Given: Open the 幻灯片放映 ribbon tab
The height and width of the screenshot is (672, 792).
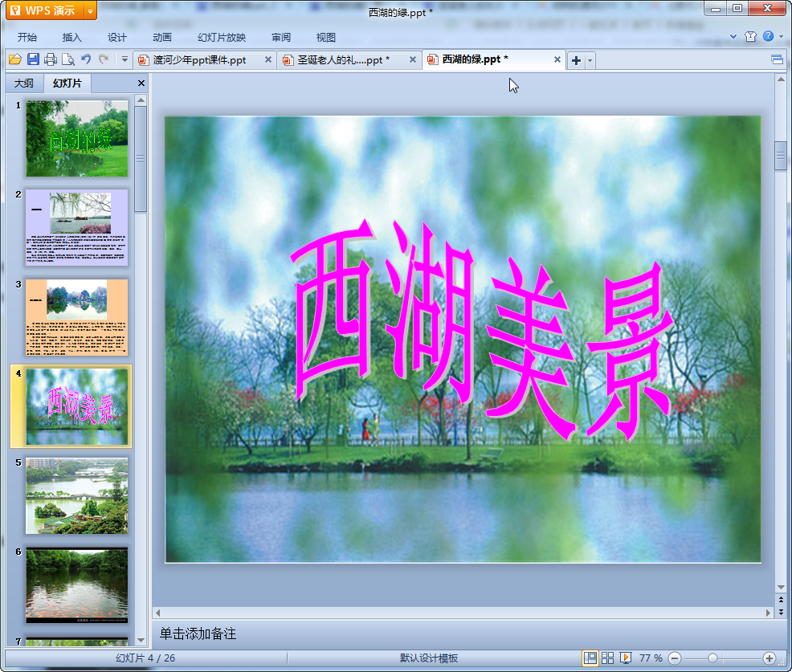Looking at the screenshot, I should [222, 38].
